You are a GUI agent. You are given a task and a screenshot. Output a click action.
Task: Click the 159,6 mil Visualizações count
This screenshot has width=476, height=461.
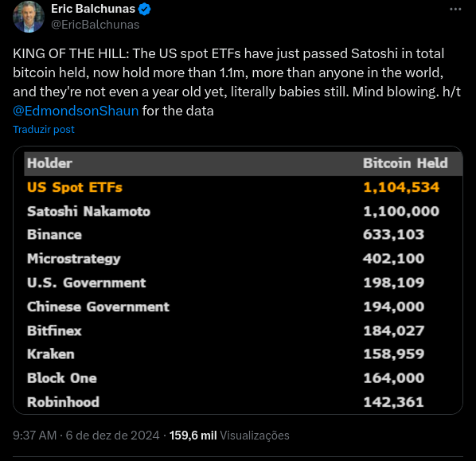point(229,436)
